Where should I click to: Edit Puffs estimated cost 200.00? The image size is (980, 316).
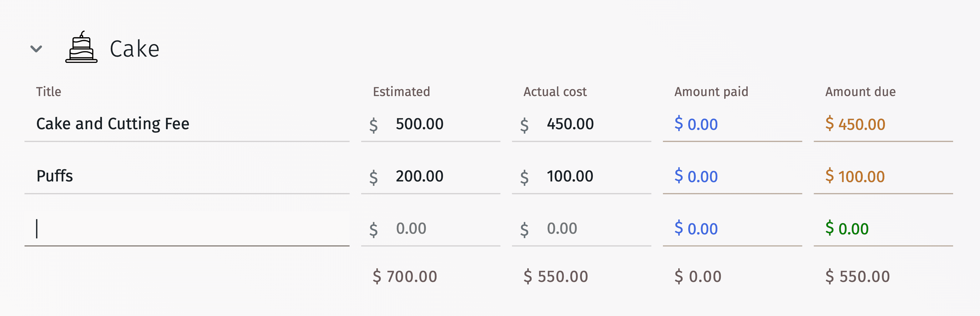click(x=437, y=176)
